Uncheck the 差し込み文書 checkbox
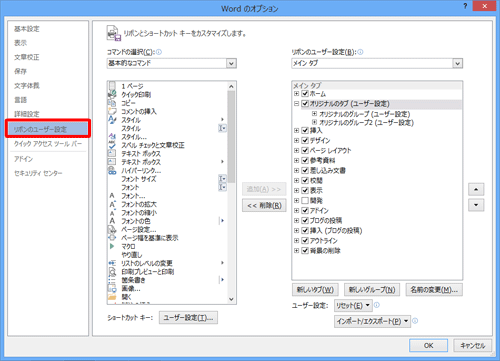The width and height of the screenshot is (500, 361). 305,170
